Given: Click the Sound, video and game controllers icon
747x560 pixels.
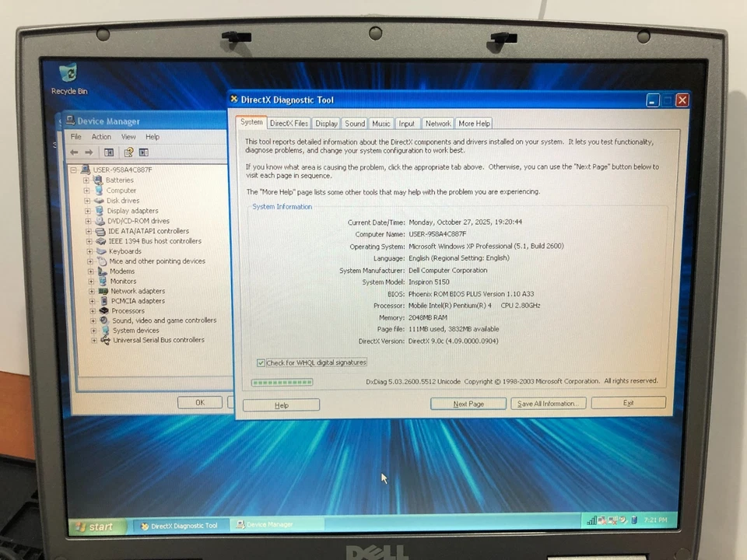Looking at the screenshot, I should click(103, 320).
